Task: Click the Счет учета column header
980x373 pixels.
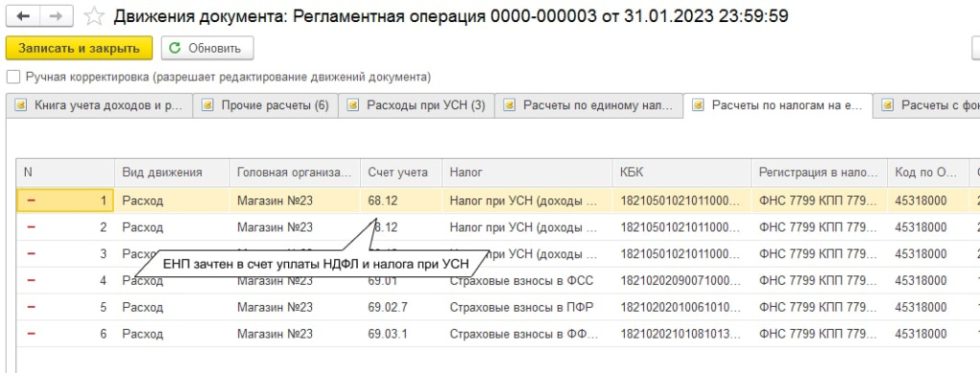Action: (x=401, y=172)
